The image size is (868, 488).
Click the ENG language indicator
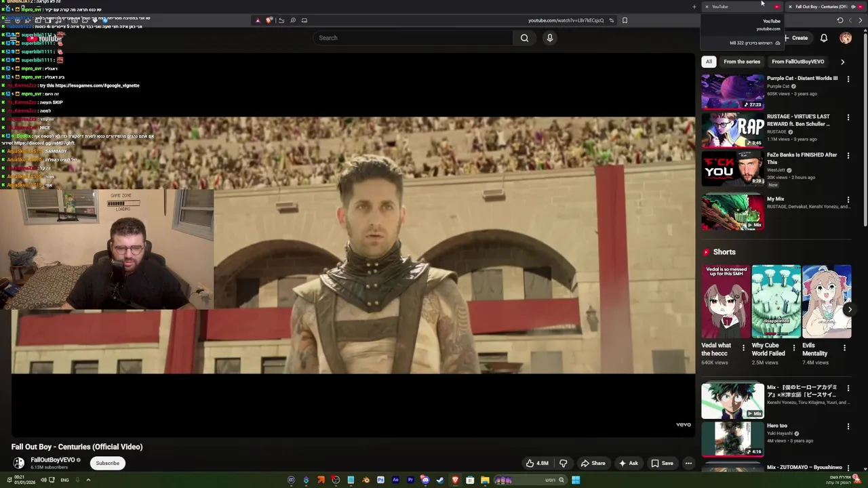point(64,480)
